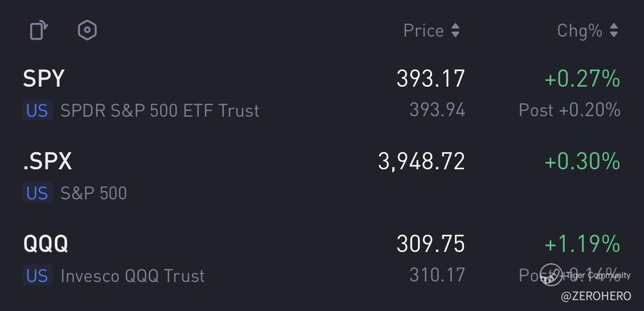Tap the US badge beside S&P 500
Viewport: 644px width, 311px height.
coord(37,193)
